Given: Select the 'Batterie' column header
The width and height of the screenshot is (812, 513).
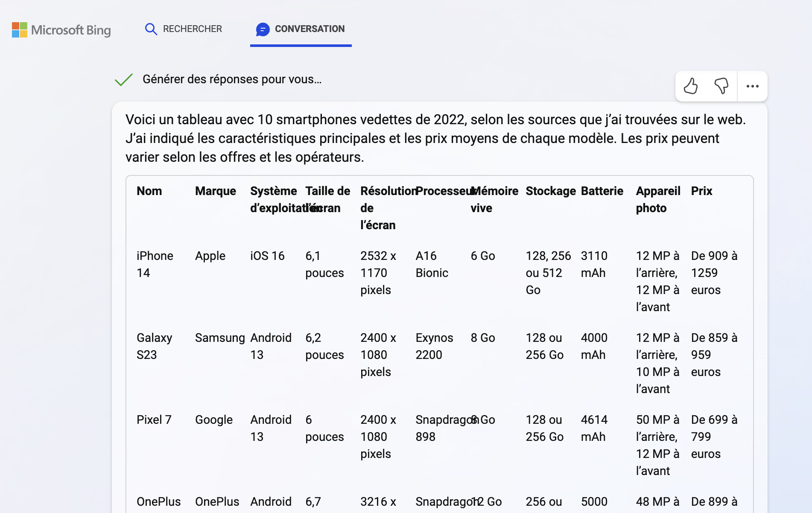Looking at the screenshot, I should [x=602, y=191].
